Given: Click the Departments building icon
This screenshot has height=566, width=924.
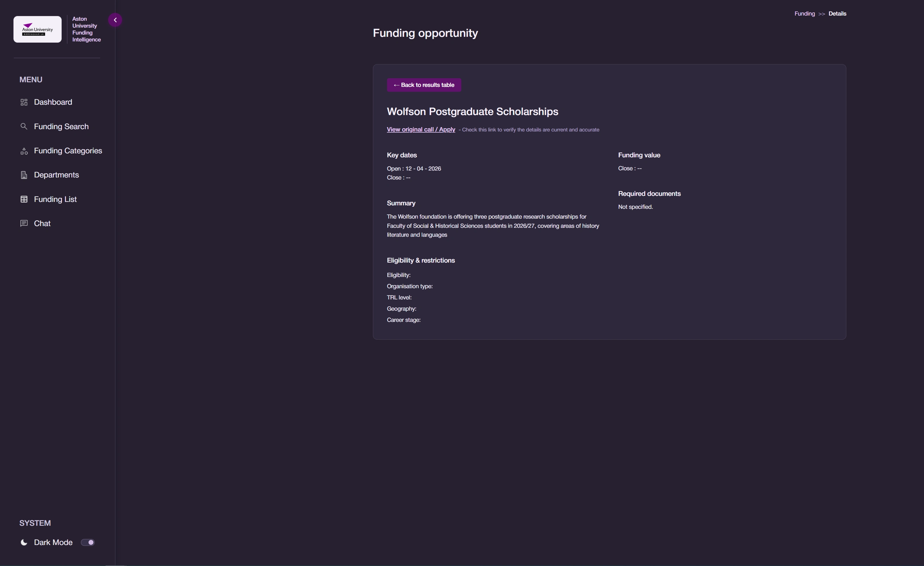Looking at the screenshot, I should pyautogui.click(x=24, y=175).
